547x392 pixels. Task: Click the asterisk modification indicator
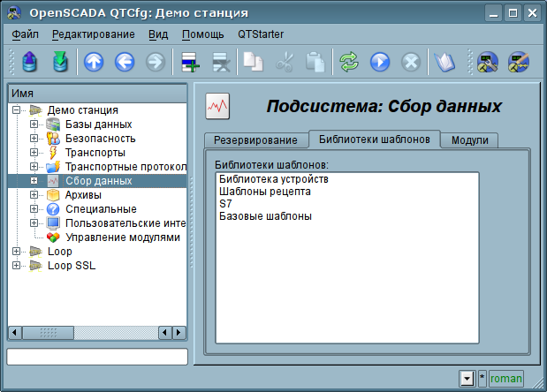pyautogui.click(x=482, y=379)
